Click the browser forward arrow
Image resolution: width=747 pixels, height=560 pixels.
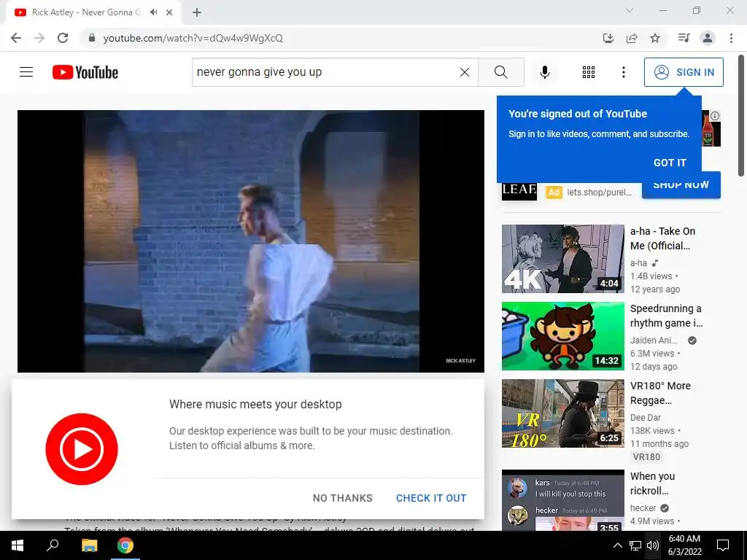(39, 38)
